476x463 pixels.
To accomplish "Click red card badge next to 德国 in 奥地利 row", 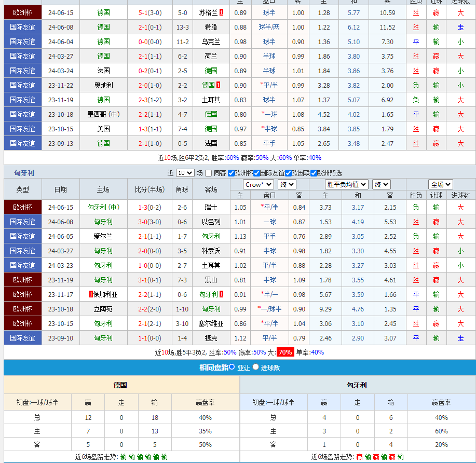I will pos(219,85).
